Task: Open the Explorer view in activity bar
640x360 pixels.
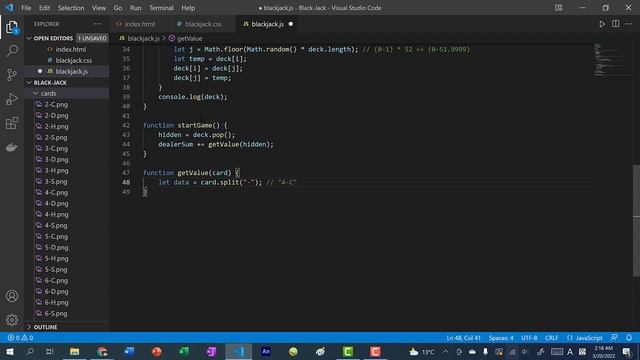Action: click(x=12, y=27)
